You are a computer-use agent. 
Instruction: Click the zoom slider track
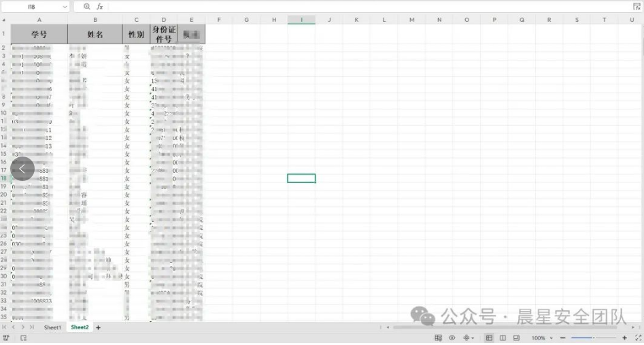click(593, 338)
